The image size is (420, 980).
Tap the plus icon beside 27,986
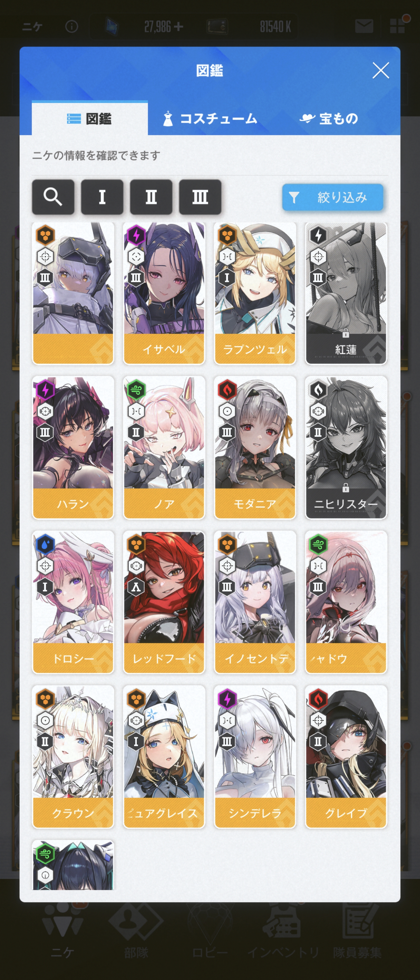(x=178, y=27)
